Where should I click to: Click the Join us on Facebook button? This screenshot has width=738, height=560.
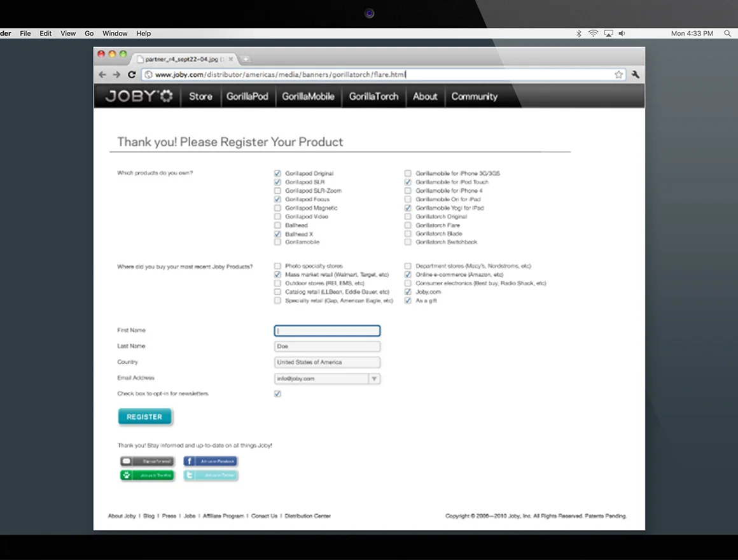[211, 461]
